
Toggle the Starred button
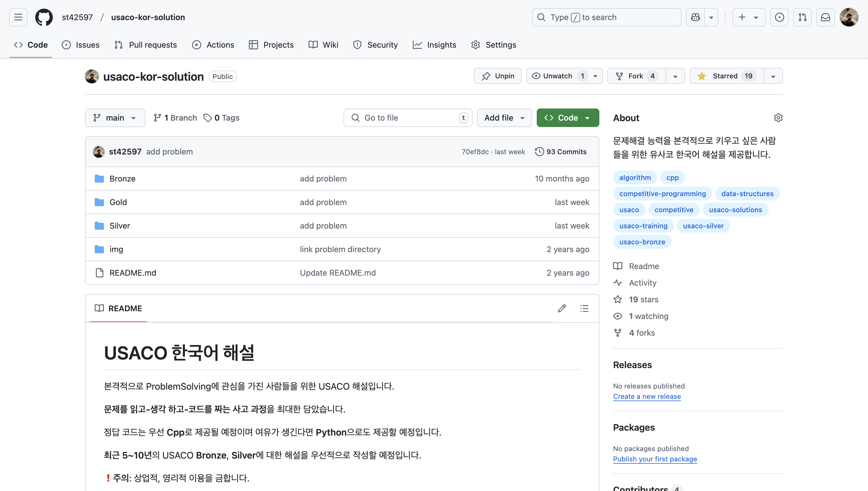726,76
